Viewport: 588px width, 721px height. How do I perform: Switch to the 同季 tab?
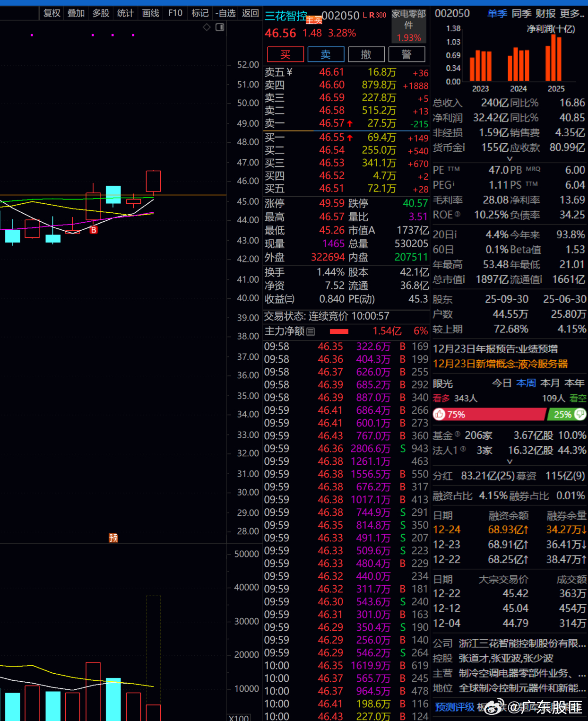click(x=521, y=14)
